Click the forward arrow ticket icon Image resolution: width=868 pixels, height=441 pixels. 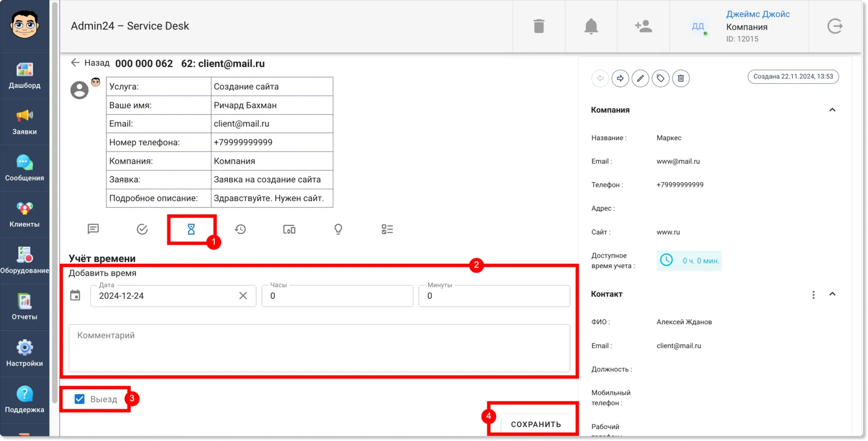[x=620, y=78]
